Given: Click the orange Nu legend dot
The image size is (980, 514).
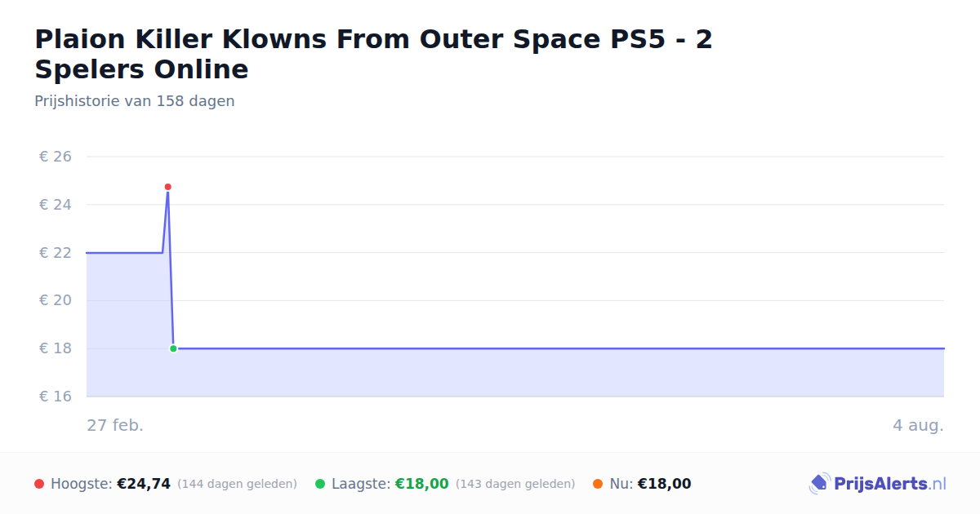Looking at the screenshot, I should click(598, 484).
